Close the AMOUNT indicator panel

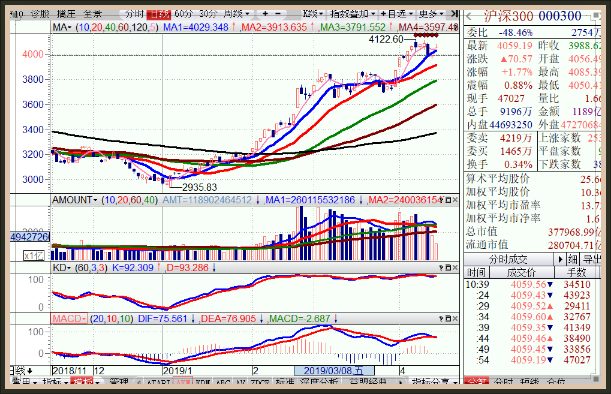(455, 200)
